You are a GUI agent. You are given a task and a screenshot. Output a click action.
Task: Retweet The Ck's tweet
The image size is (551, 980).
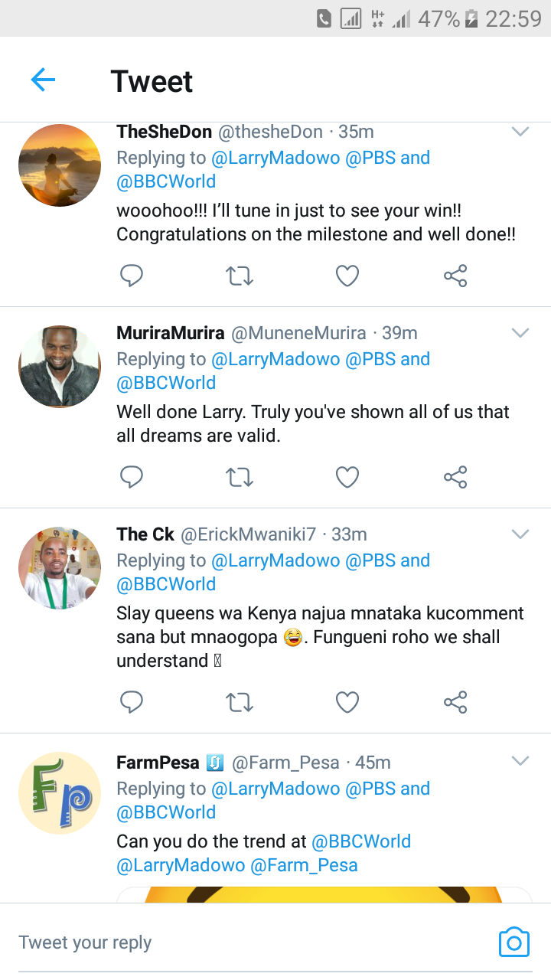[x=240, y=702]
